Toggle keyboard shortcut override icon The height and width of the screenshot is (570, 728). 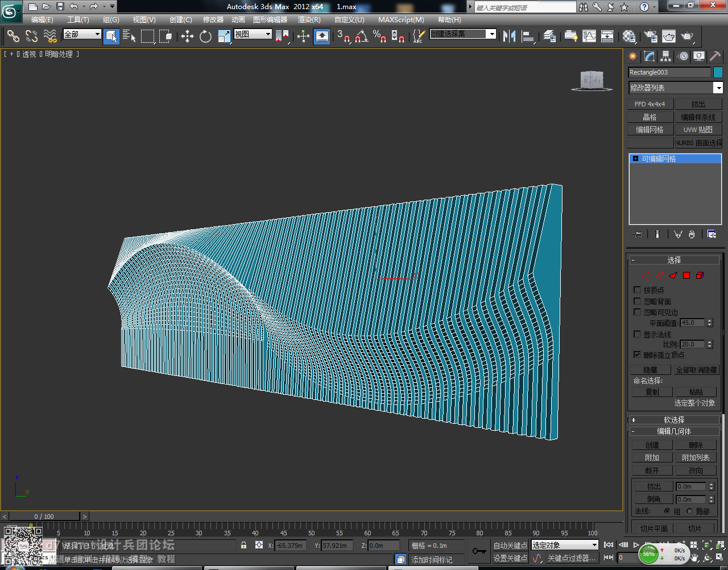pyautogui.click(x=322, y=36)
